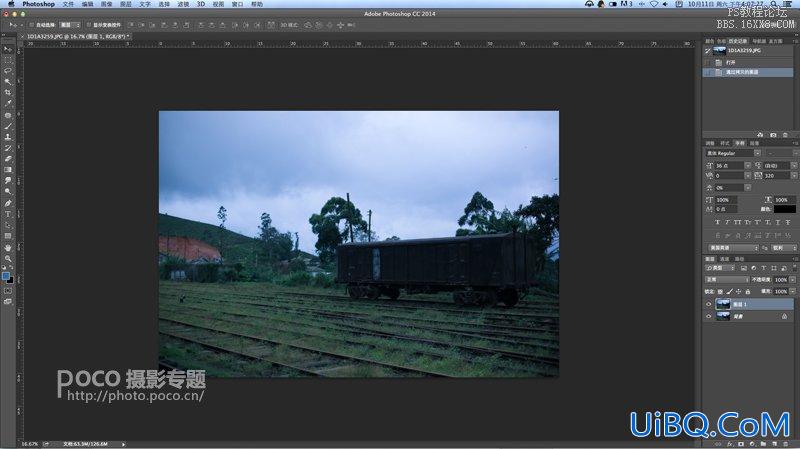Select the Zoom tool

8,259
